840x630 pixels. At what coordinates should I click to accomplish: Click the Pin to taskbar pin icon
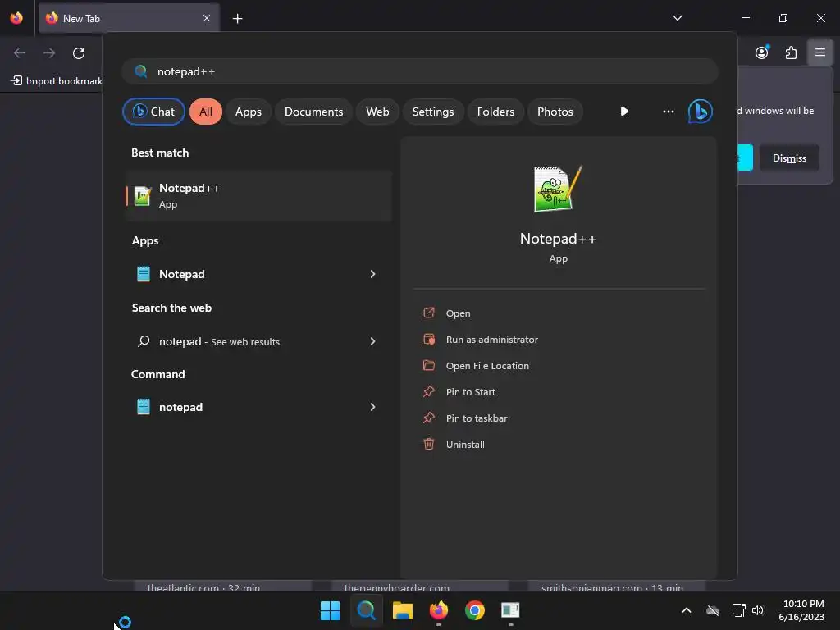[428, 418]
